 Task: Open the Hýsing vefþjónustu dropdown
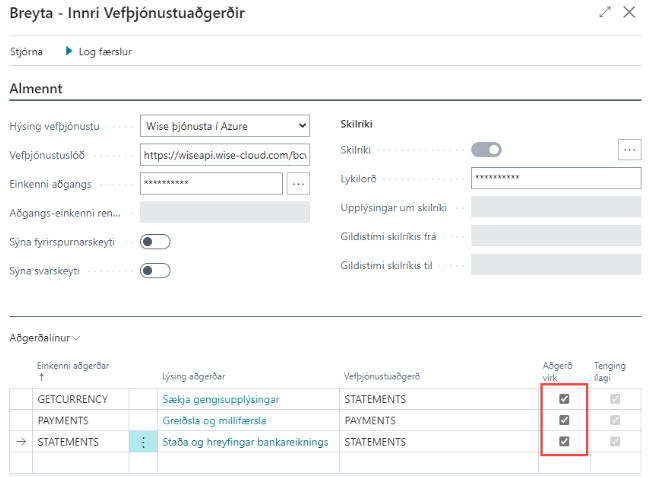225,125
